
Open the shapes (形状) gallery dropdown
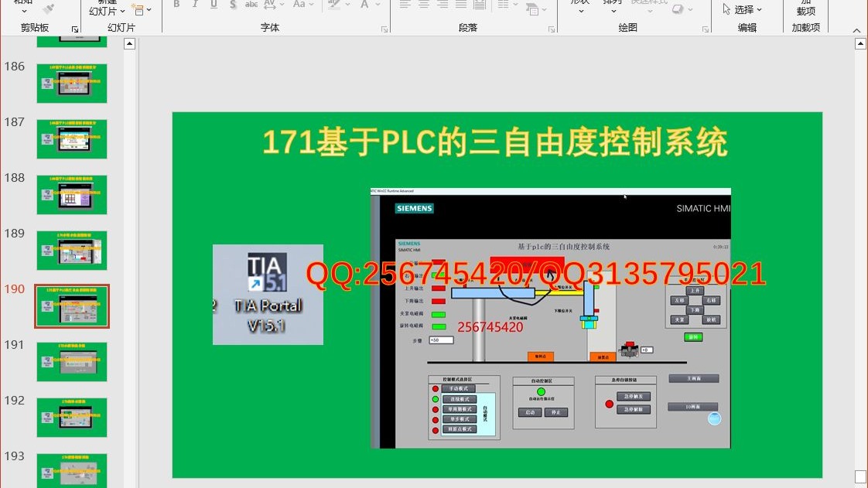581,11
